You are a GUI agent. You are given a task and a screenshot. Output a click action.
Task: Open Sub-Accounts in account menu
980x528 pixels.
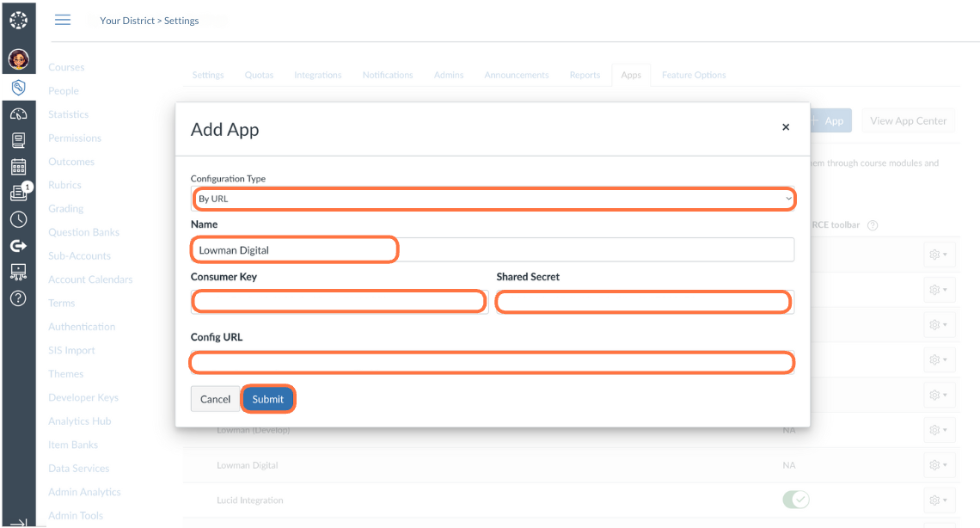[x=79, y=255]
